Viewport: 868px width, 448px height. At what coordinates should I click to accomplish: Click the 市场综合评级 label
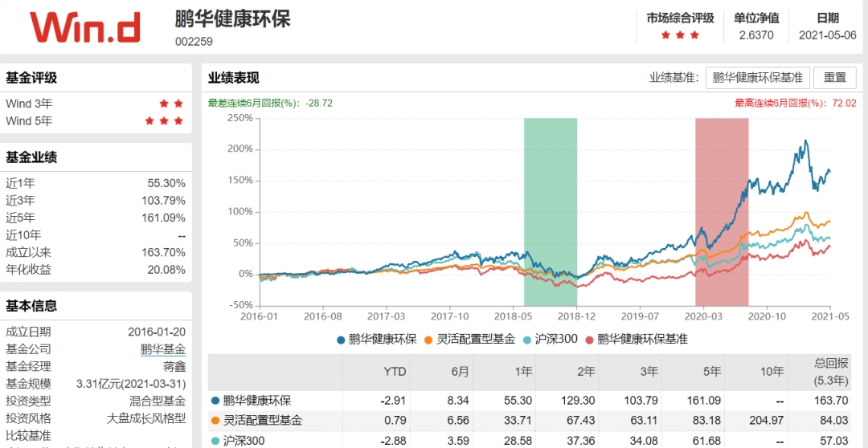coord(680,18)
